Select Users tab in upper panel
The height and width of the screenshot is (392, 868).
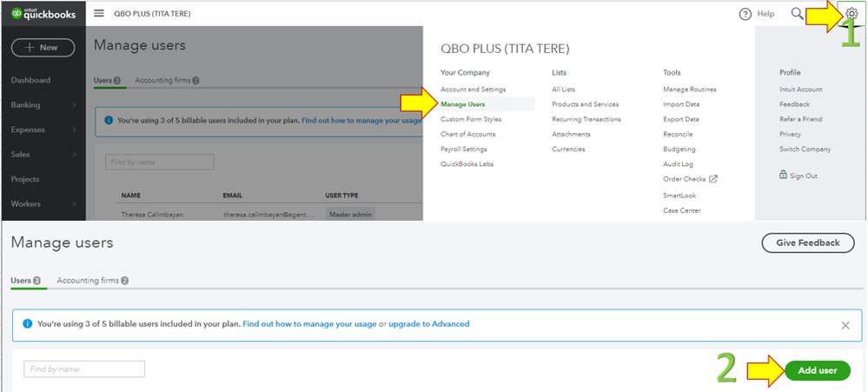(108, 80)
